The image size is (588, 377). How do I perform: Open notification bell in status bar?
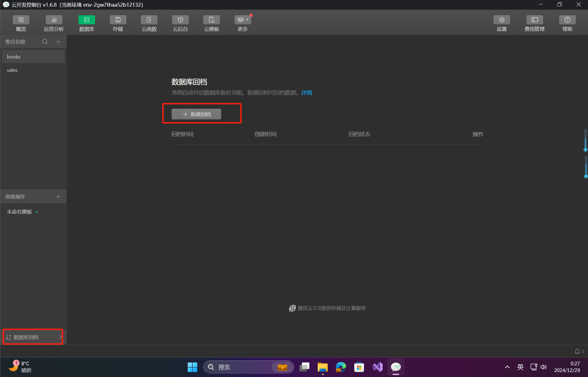pyautogui.click(x=577, y=351)
